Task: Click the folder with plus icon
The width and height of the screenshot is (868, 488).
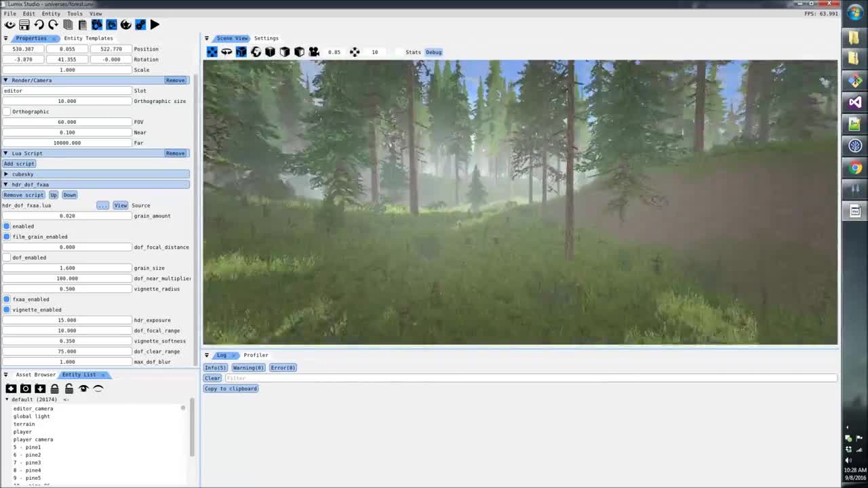Action: (x=11, y=388)
